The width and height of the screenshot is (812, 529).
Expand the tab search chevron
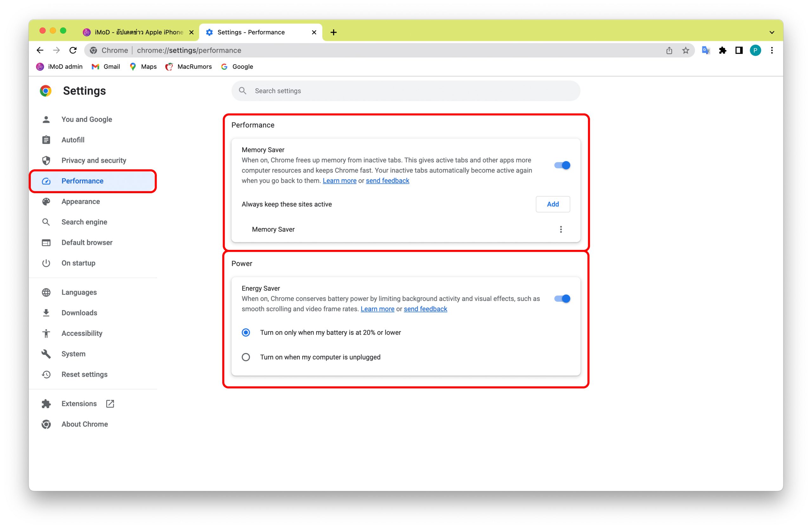coord(772,32)
